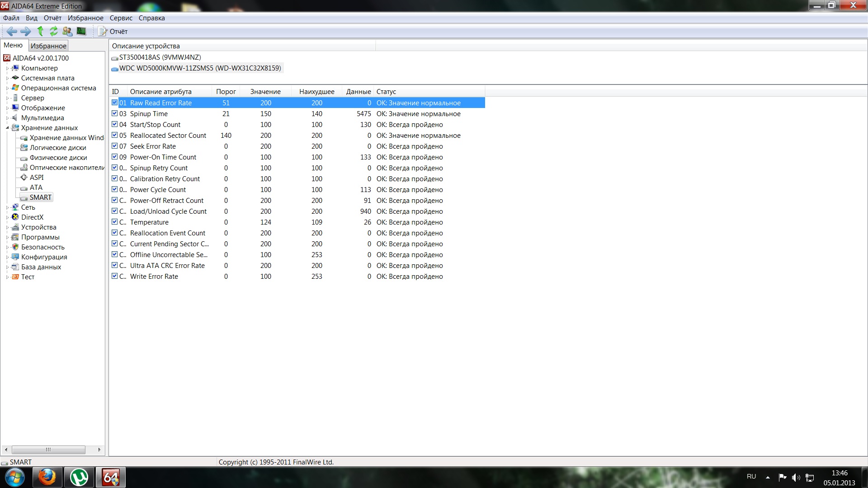This screenshot has width=868, height=488.
Task: Expand the Устройства tree node
Action: point(7,227)
